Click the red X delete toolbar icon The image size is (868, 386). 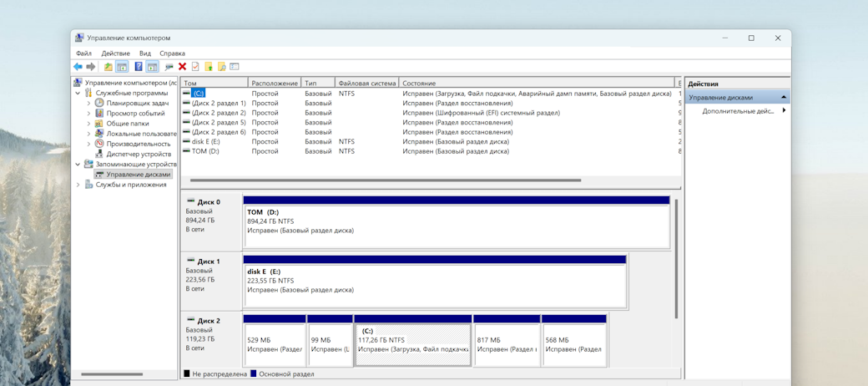point(182,67)
